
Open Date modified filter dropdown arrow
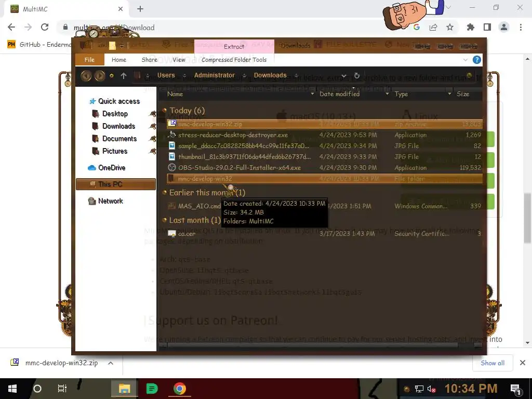387,94
